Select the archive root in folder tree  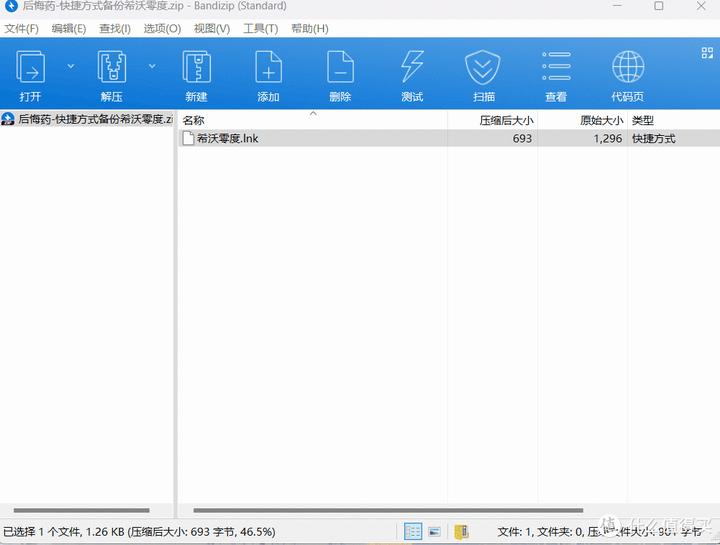87,119
